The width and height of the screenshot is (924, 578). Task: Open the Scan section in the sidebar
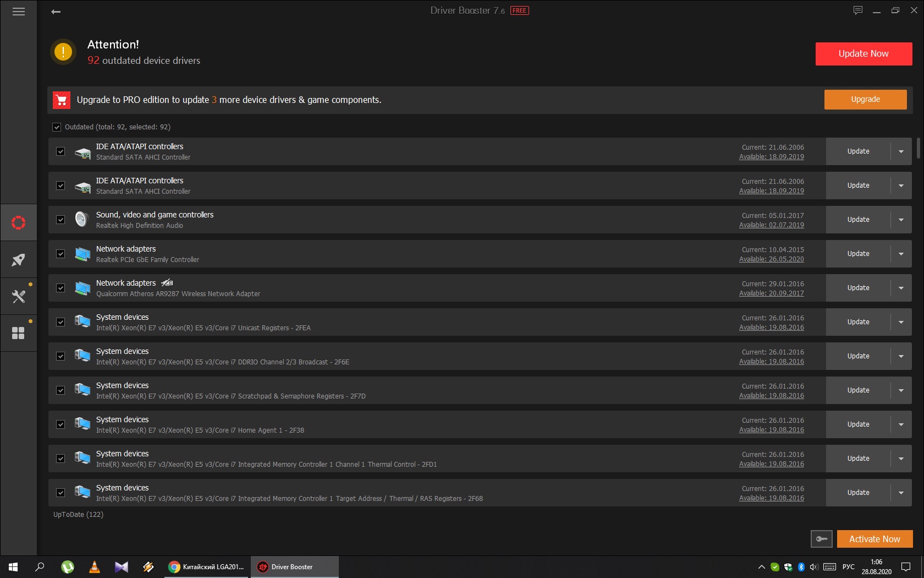point(19,222)
